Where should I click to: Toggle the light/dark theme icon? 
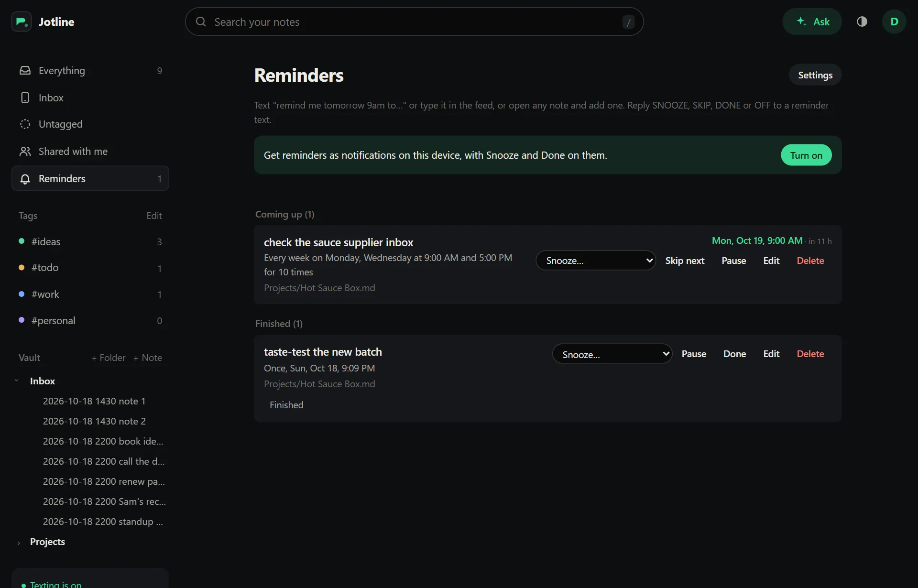(862, 22)
